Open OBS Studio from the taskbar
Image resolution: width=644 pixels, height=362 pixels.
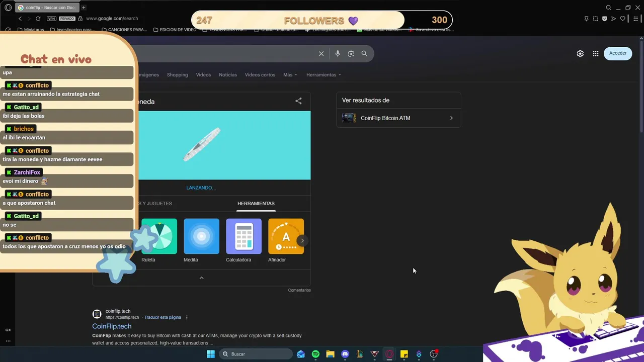tap(434, 354)
